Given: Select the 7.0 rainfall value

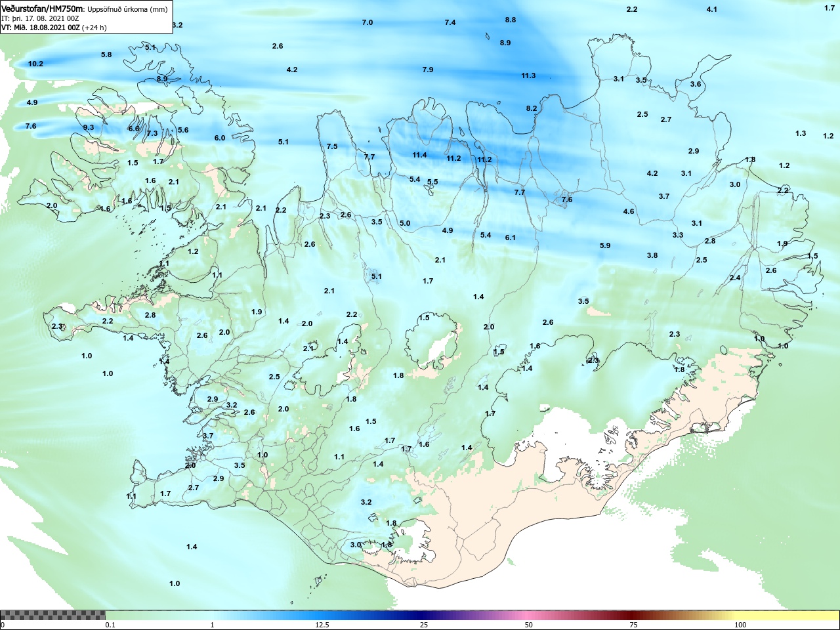Looking at the screenshot, I should pos(367,22).
